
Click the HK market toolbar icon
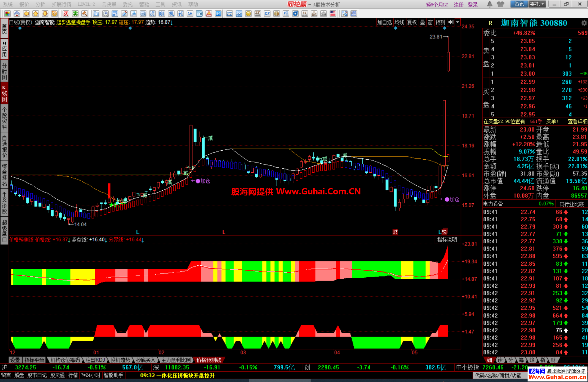tap(305, 14)
